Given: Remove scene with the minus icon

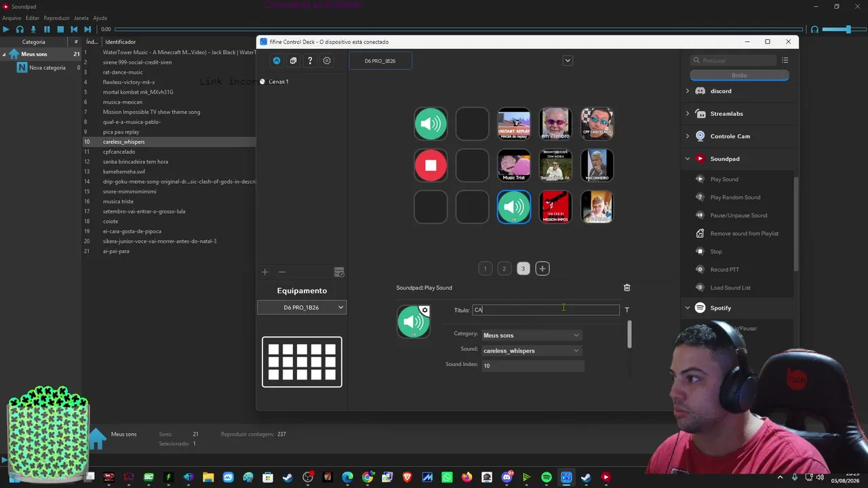Looking at the screenshot, I should point(282,272).
